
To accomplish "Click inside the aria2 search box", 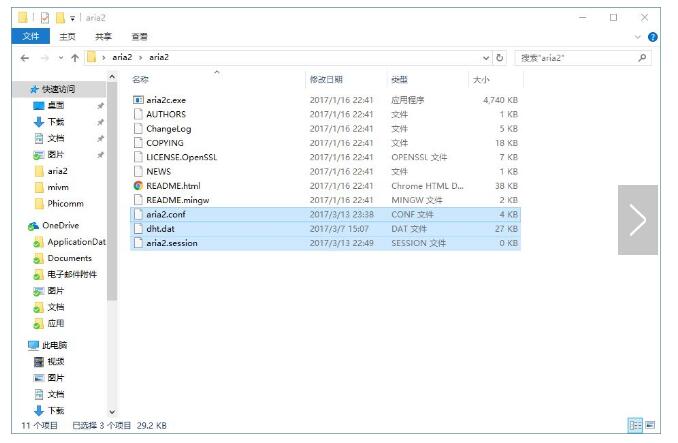I will [x=575, y=58].
